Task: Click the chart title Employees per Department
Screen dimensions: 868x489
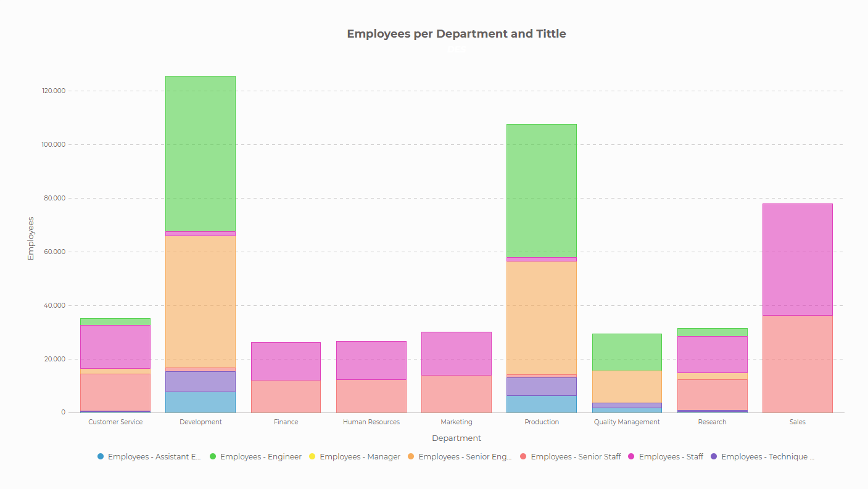Action: [x=456, y=34]
